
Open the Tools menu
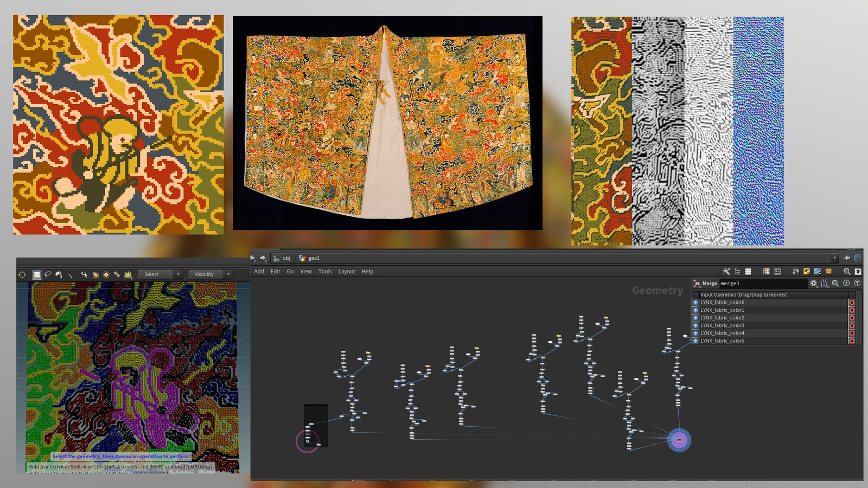coord(325,272)
